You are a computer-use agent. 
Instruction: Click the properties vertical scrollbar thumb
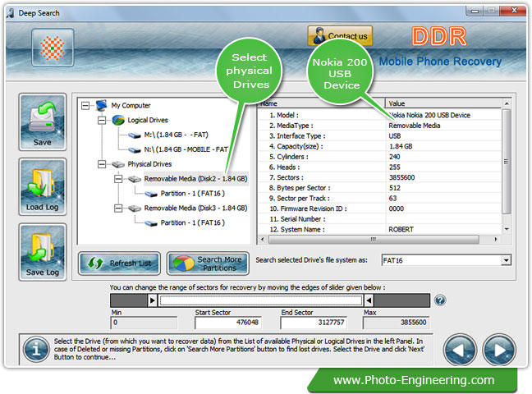506,162
